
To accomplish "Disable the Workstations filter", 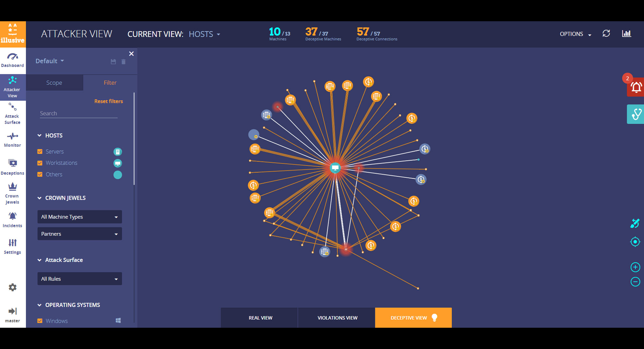I will coord(40,163).
